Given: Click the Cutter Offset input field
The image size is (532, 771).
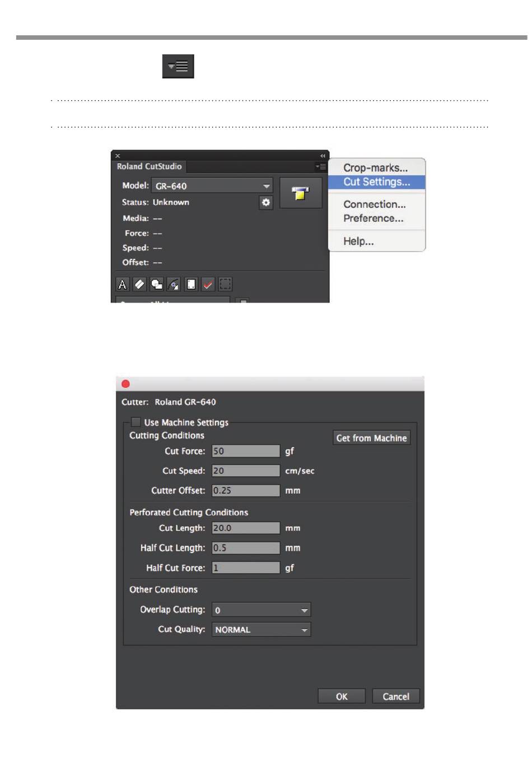Looking at the screenshot, I should point(246,490).
